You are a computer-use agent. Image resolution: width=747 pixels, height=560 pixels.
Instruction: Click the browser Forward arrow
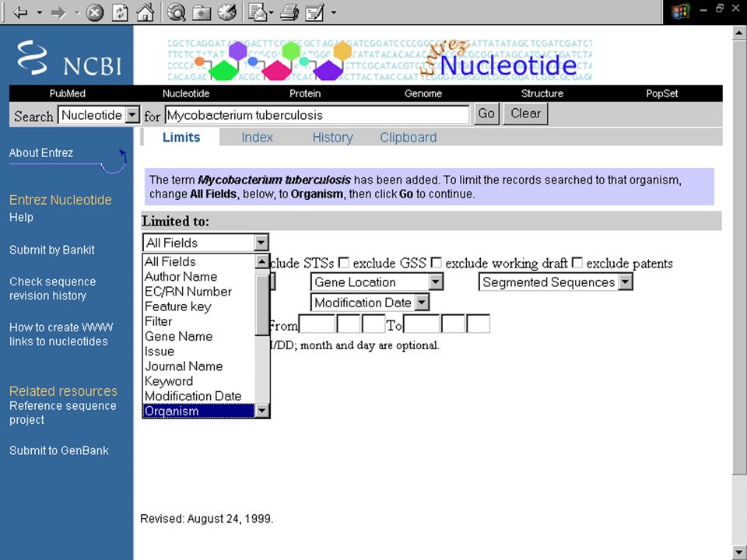[x=58, y=12]
